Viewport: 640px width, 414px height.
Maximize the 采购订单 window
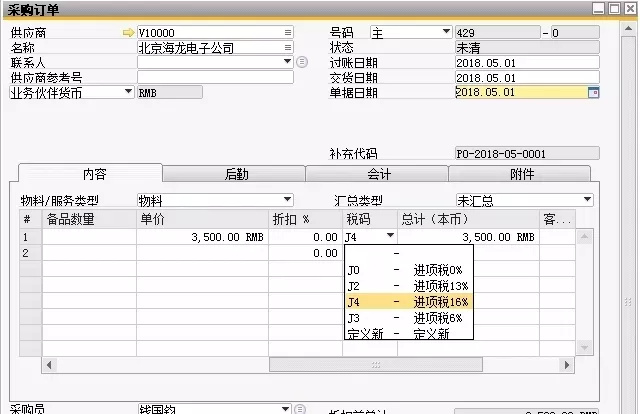[x=612, y=8]
